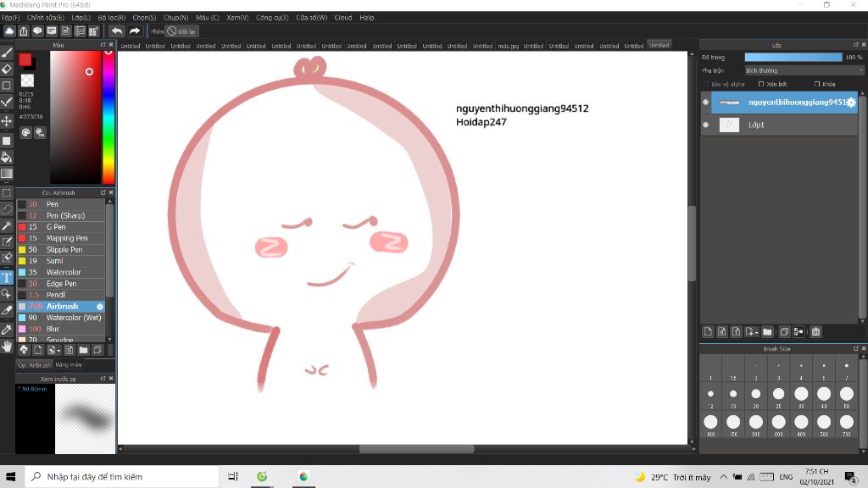
Task: Toggle visibility of nguyenthihuonggiang layer
Action: point(706,103)
